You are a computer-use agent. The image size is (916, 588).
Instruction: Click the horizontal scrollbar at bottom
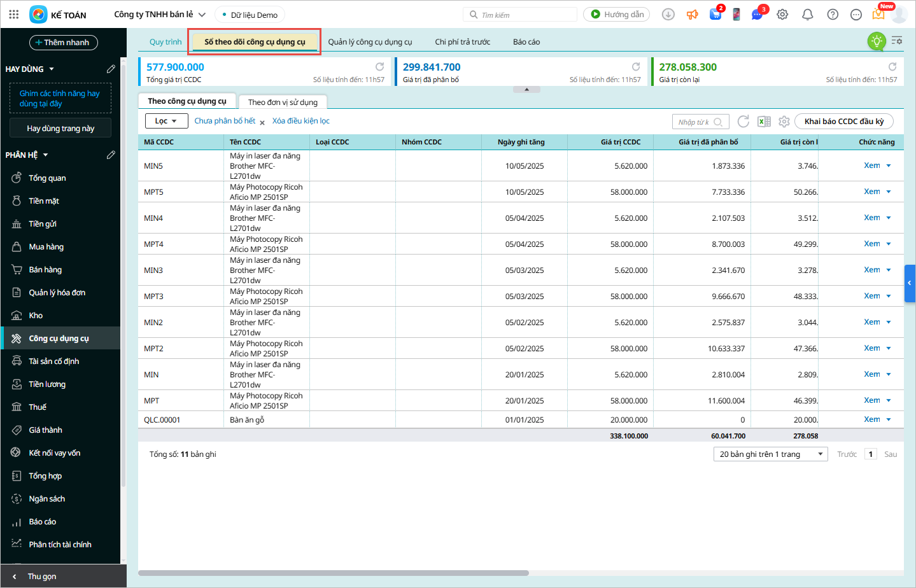pos(333,573)
